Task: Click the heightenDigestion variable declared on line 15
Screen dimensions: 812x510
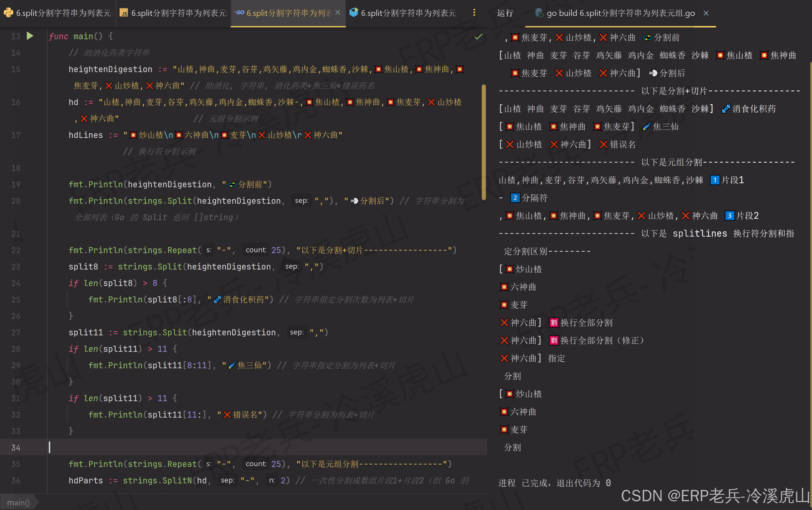Action: pyautogui.click(x=110, y=69)
